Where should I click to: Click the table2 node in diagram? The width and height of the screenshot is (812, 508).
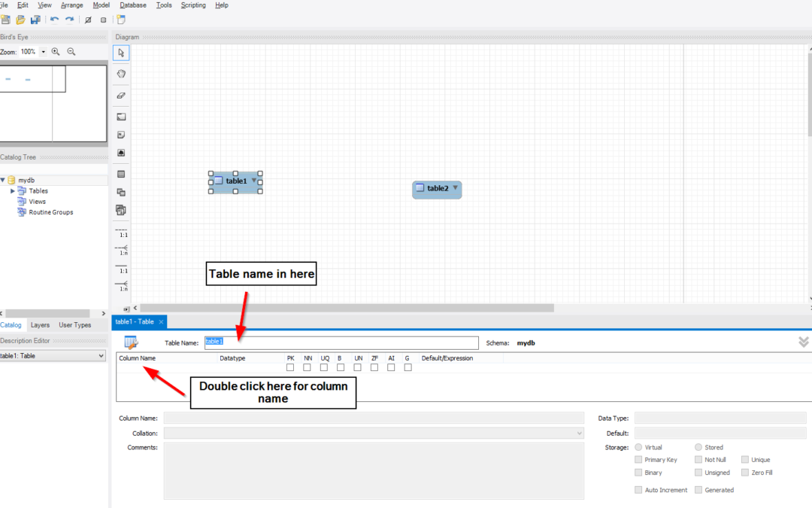coord(437,188)
